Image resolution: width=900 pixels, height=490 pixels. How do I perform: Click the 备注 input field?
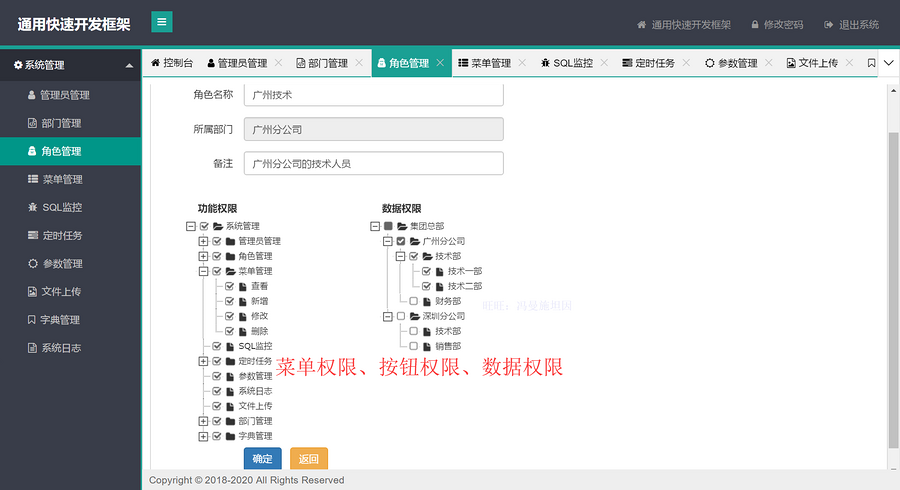coord(374,164)
